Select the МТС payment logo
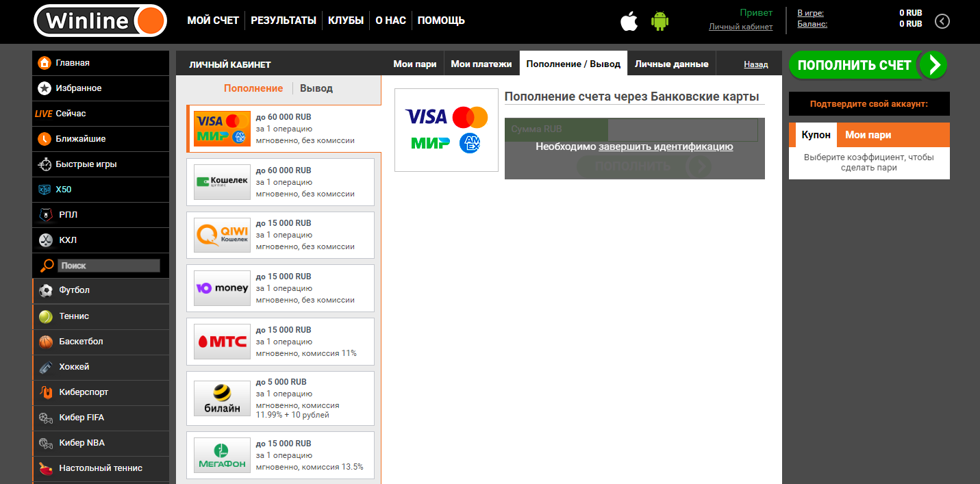The height and width of the screenshot is (484, 980). coord(222,342)
